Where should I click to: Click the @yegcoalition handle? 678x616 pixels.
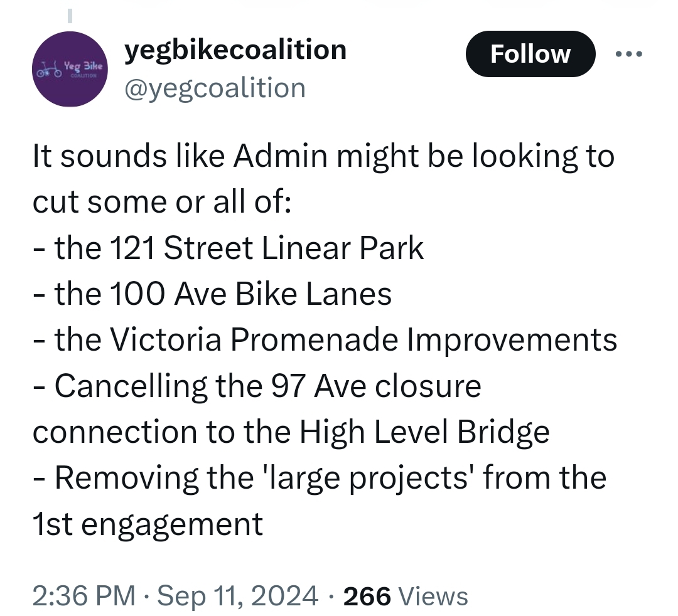point(215,88)
